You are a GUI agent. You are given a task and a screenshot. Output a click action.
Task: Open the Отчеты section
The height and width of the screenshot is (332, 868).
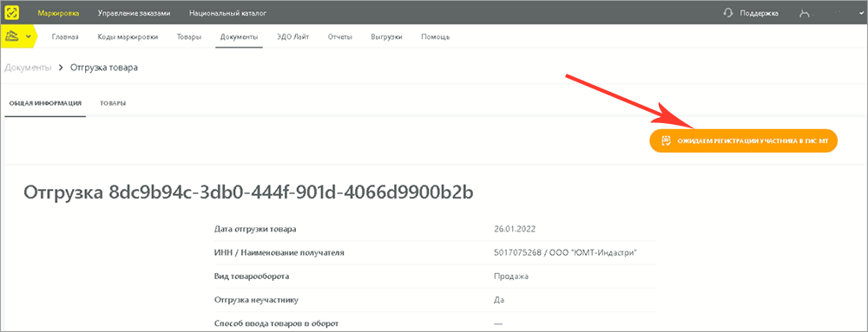(340, 37)
